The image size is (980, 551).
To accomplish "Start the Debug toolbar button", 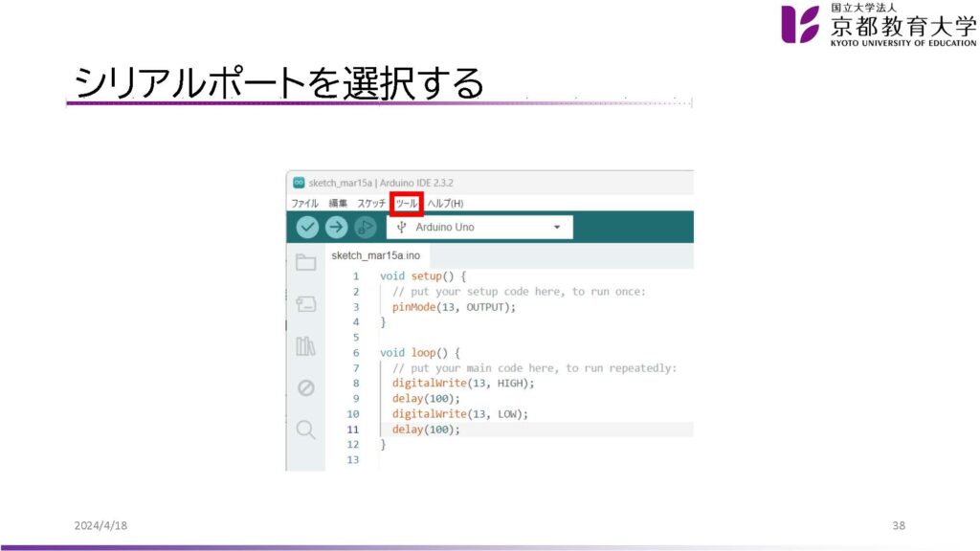I will [x=365, y=227].
